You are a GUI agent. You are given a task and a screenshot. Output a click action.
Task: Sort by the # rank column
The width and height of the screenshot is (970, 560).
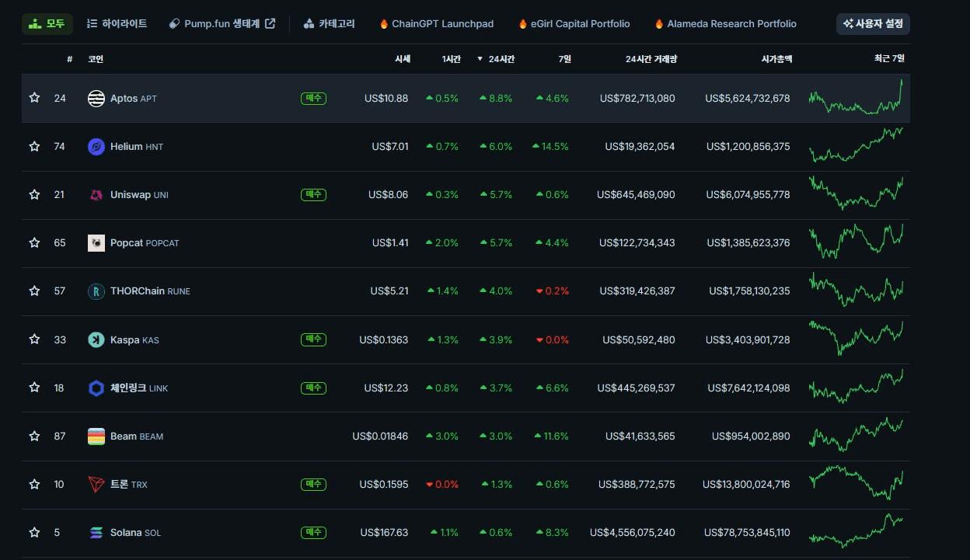[x=70, y=59]
